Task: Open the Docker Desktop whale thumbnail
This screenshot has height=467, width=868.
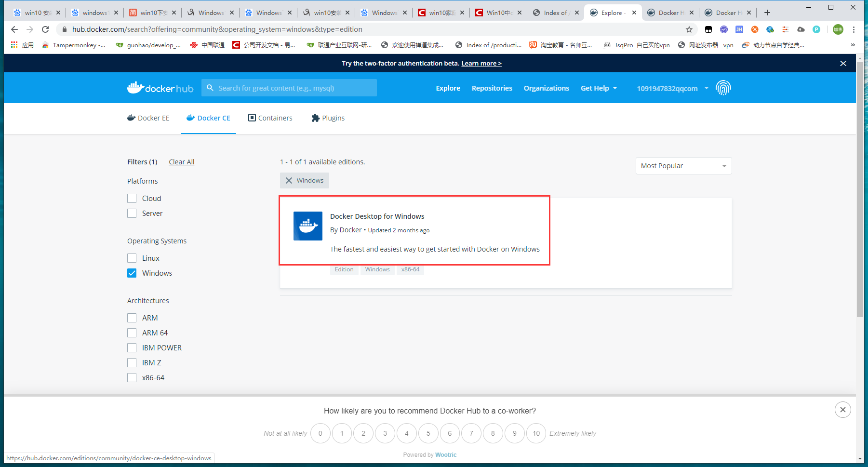Action: pyautogui.click(x=308, y=226)
